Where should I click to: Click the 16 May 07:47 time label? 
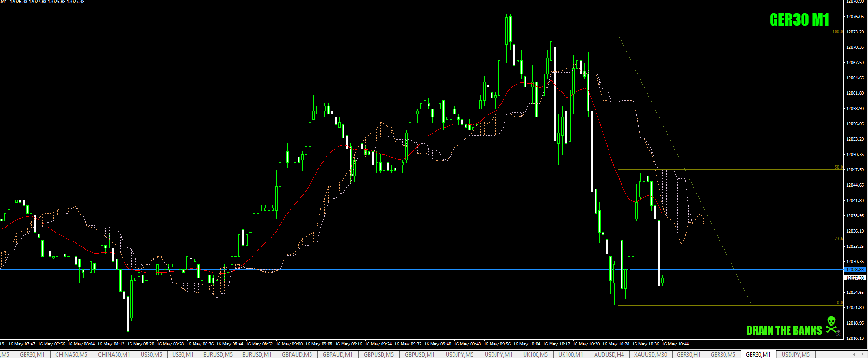22,344
